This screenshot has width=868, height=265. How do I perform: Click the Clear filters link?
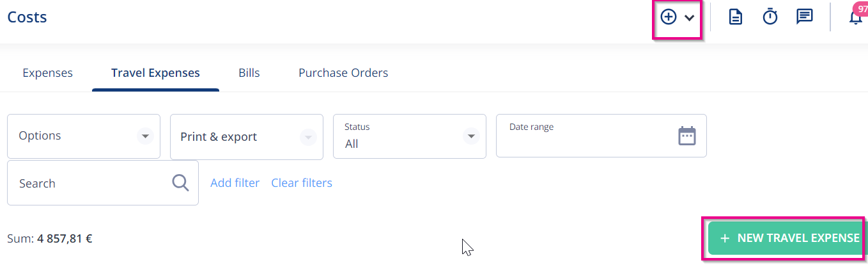(x=302, y=183)
